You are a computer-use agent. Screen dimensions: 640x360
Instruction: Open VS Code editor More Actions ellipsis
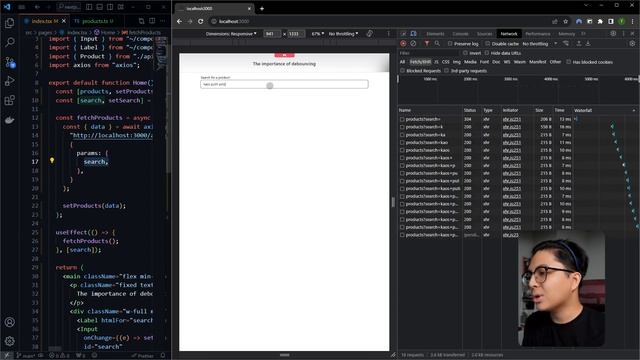(163, 21)
